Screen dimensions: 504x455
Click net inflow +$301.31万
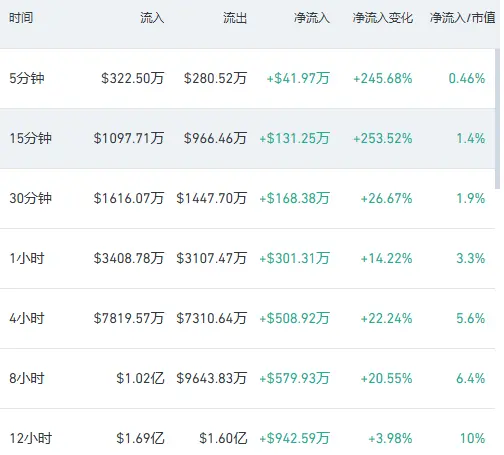click(294, 258)
